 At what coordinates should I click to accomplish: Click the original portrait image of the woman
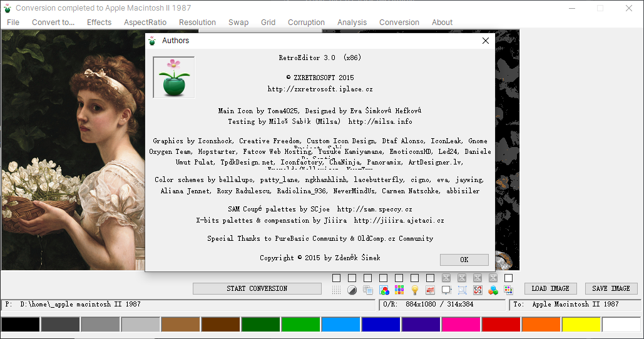click(x=73, y=150)
